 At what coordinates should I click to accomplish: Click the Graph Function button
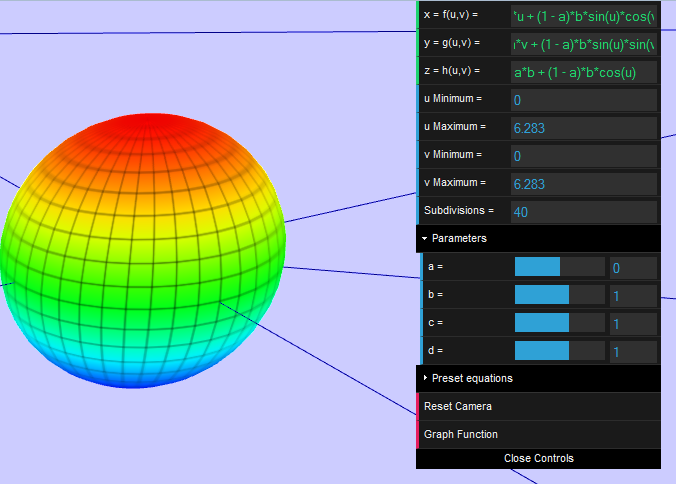(461, 435)
